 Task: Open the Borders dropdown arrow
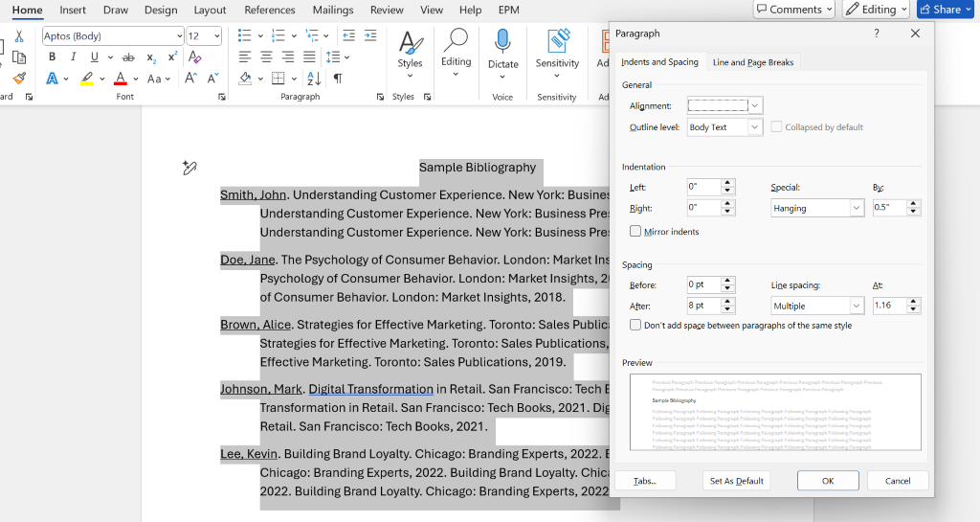tap(294, 79)
